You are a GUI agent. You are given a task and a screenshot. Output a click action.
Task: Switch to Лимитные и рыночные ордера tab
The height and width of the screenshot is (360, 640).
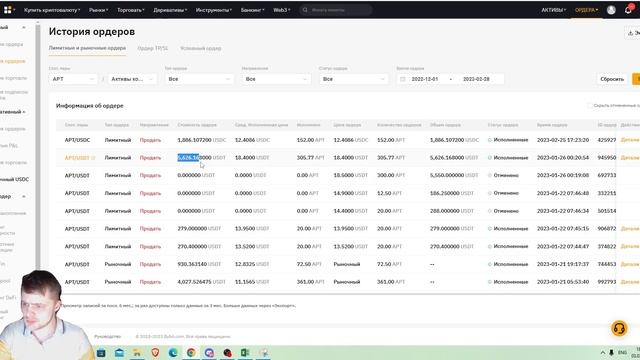point(87,48)
